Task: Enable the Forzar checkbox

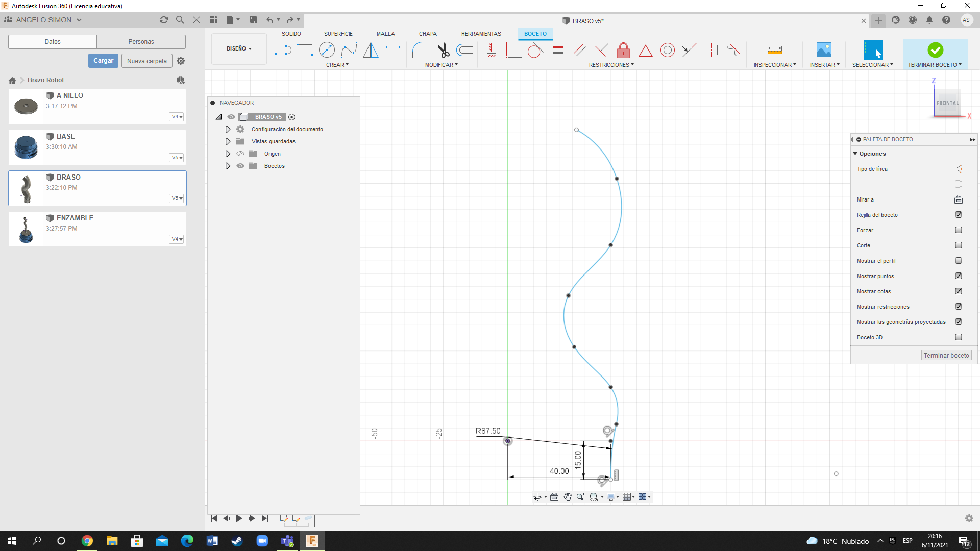Action: tap(958, 230)
